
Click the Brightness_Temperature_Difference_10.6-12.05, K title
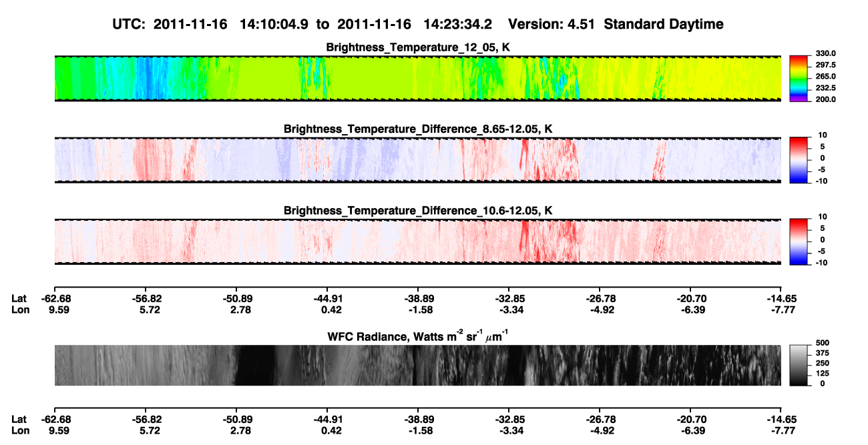pyautogui.click(x=418, y=211)
